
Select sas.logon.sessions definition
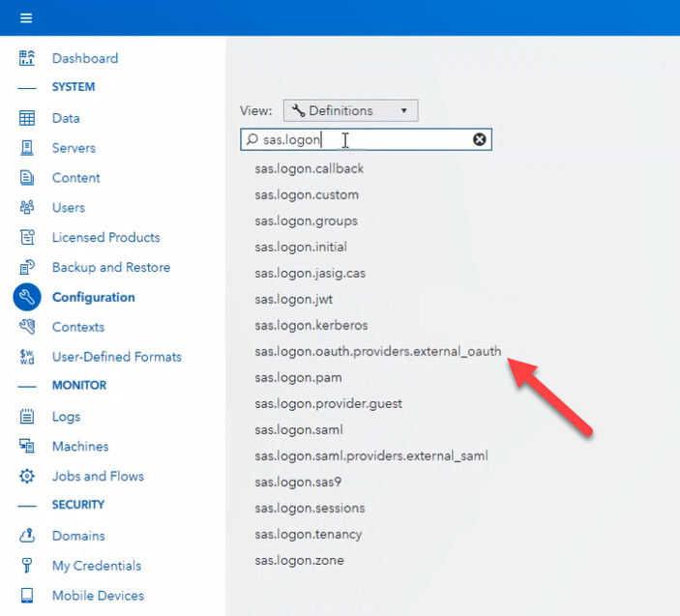(x=310, y=508)
